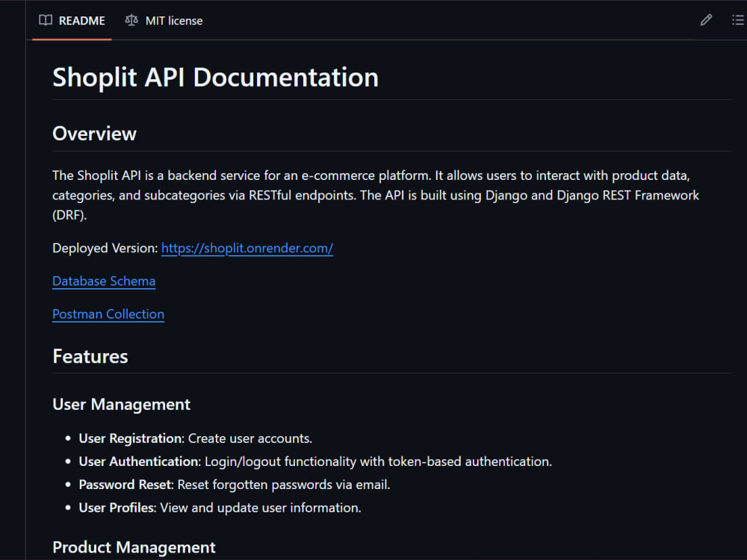This screenshot has height=560, width=747.
Task: Click the Product Management heading
Action: click(134, 547)
